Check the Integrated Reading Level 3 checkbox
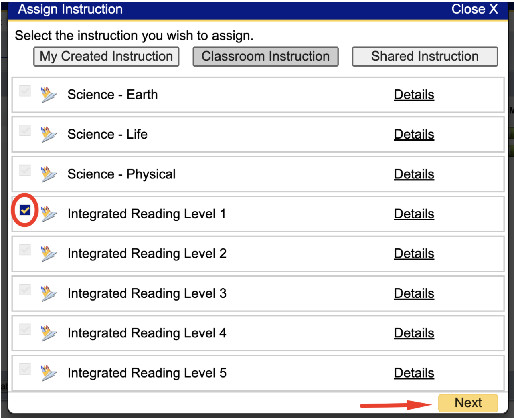Image resolution: width=514 pixels, height=420 pixels. pos(25,290)
